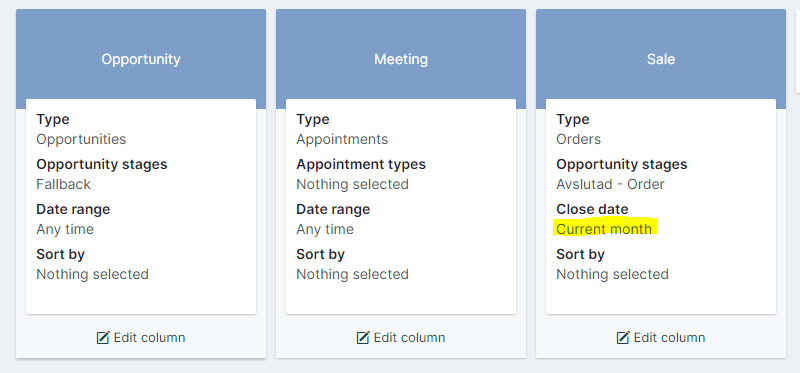Select the Sale column header
Image resolution: width=800 pixels, height=373 pixels.
point(661,59)
